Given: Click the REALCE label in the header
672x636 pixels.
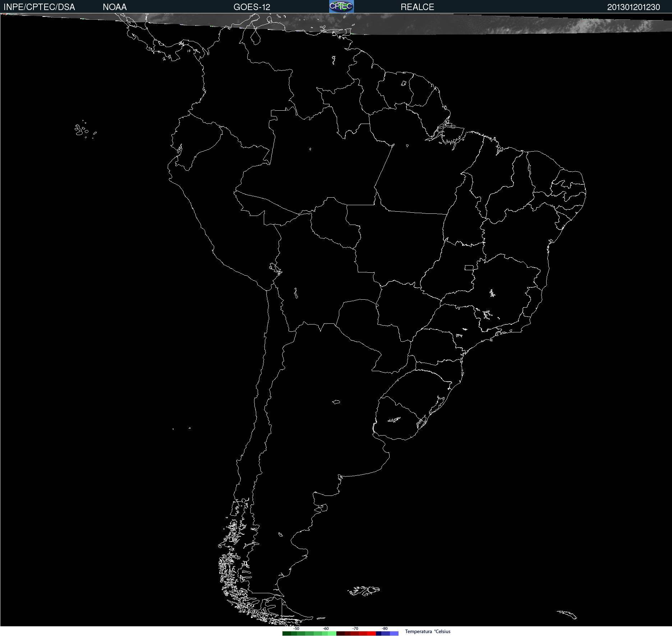Looking at the screenshot, I should (417, 7).
